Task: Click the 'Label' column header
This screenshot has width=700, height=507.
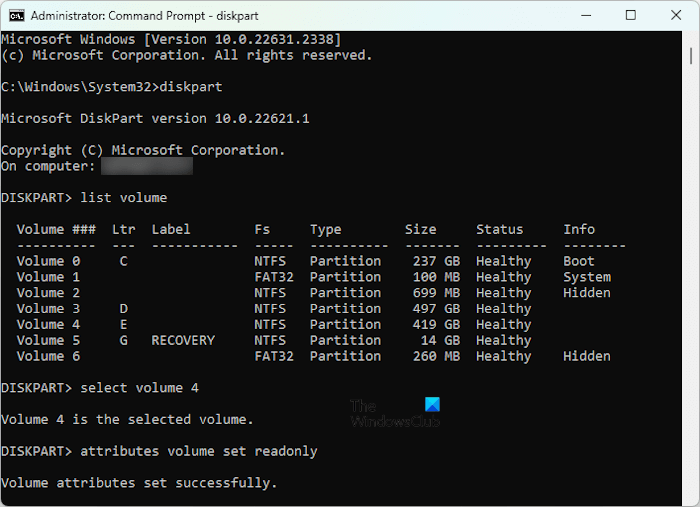Action: pos(171,229)
